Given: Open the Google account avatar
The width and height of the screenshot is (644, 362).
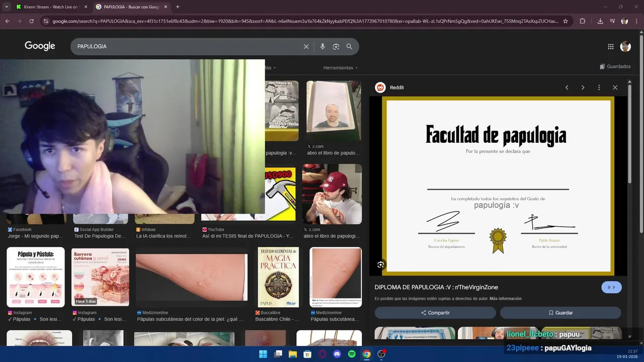Looking at the screenshot, I should click(x=625, y=46).
